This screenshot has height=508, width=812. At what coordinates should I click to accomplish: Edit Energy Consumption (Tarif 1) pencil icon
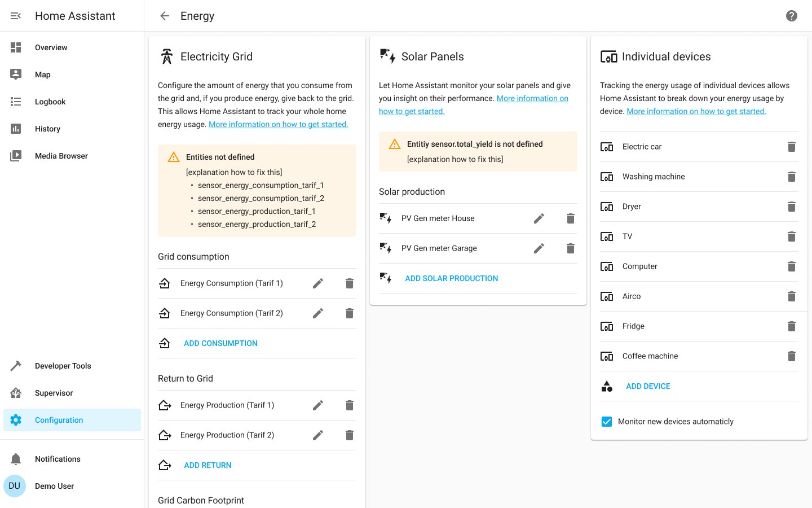[x=318, y=283]
